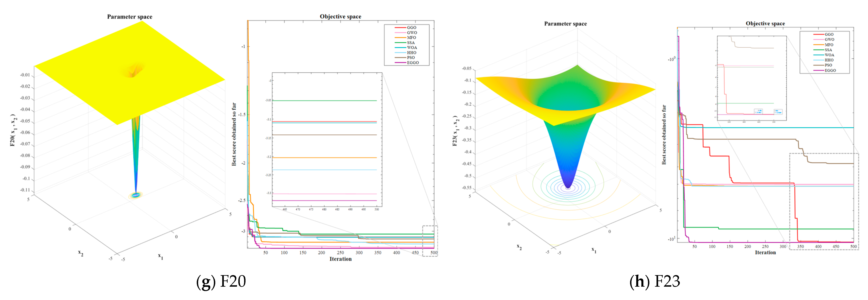
Task: Click the '-1.5' tick on F20 objective plot
Action: tap(242, 115)
